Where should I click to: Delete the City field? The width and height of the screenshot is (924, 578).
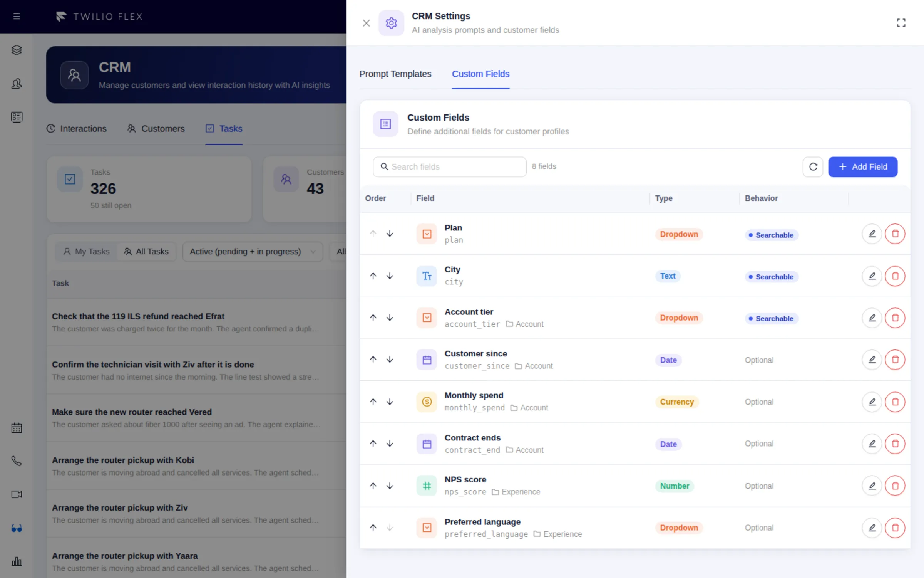895,276
